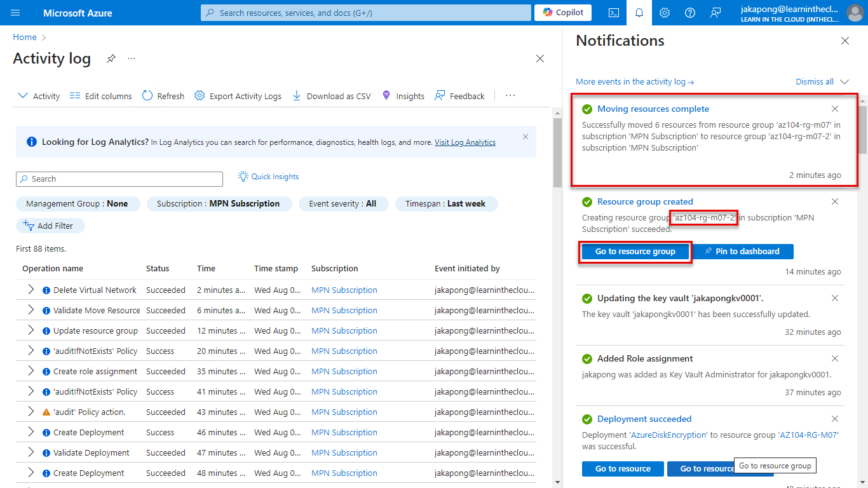Open the toolbar overflow ellipsis
Screen dimensions: 868x488
coord(510,96)
